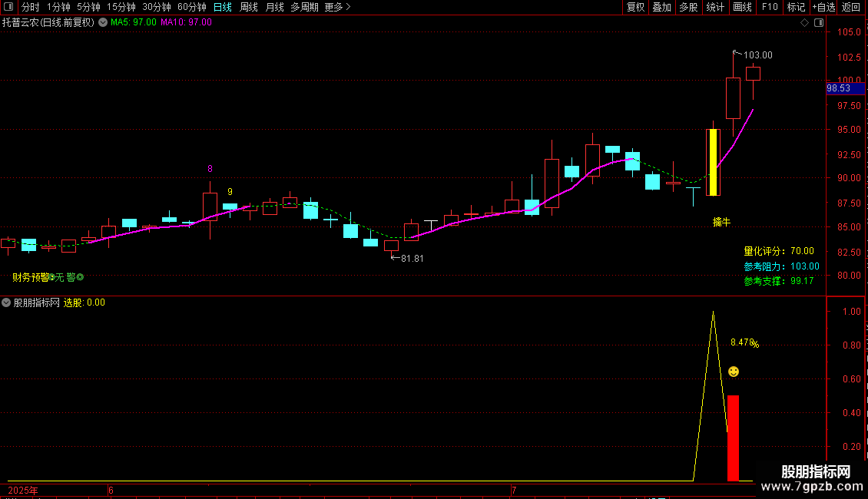868x499 pixels.
Task: Expand the 更多 periods menu
Action: (337, 7)
